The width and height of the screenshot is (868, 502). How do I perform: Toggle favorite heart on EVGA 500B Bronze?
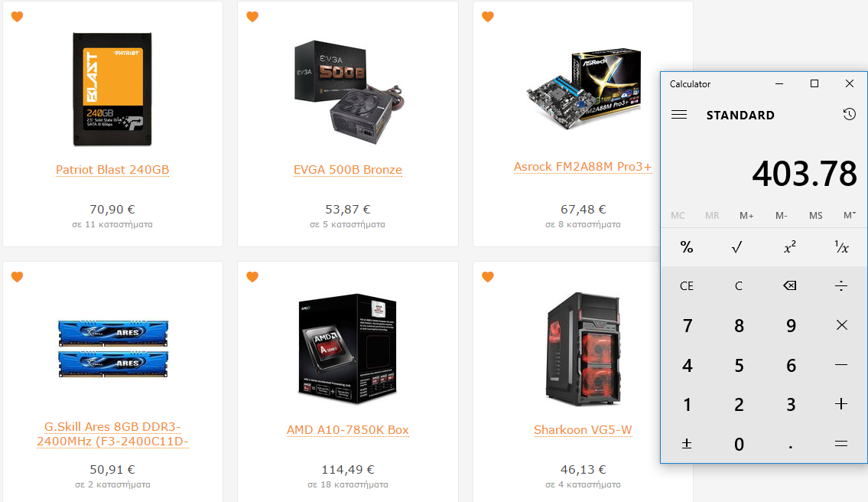252,17
